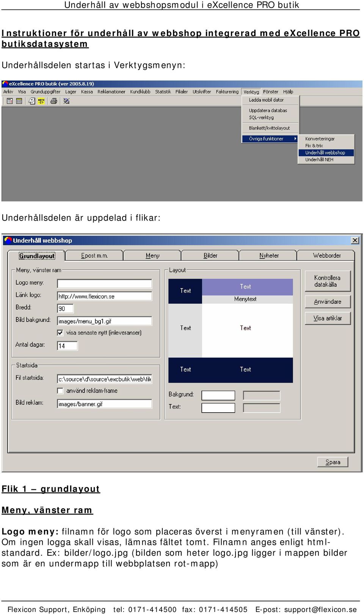Click the eXcellence PRO butik title icon

tap(5, 84)
